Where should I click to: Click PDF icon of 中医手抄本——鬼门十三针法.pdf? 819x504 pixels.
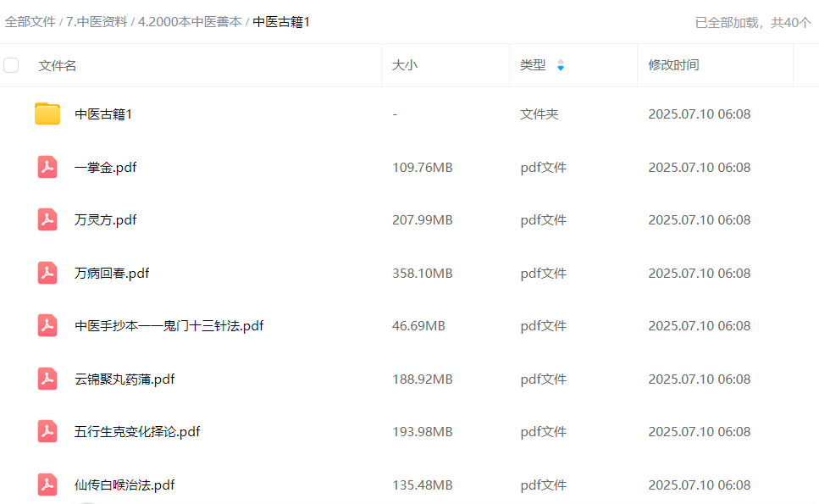point(47,326)
